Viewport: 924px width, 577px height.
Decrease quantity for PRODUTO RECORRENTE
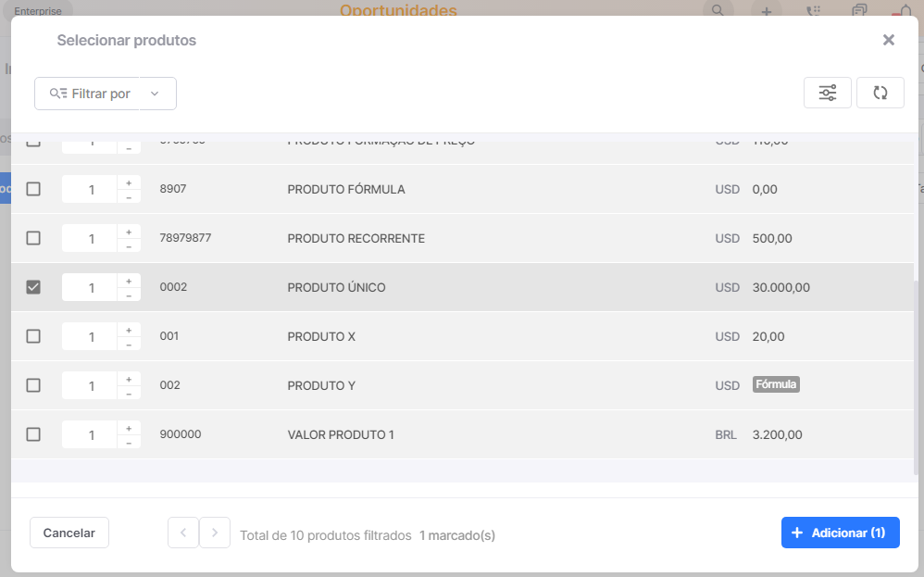pyautogui.click(x=129, y=246)
